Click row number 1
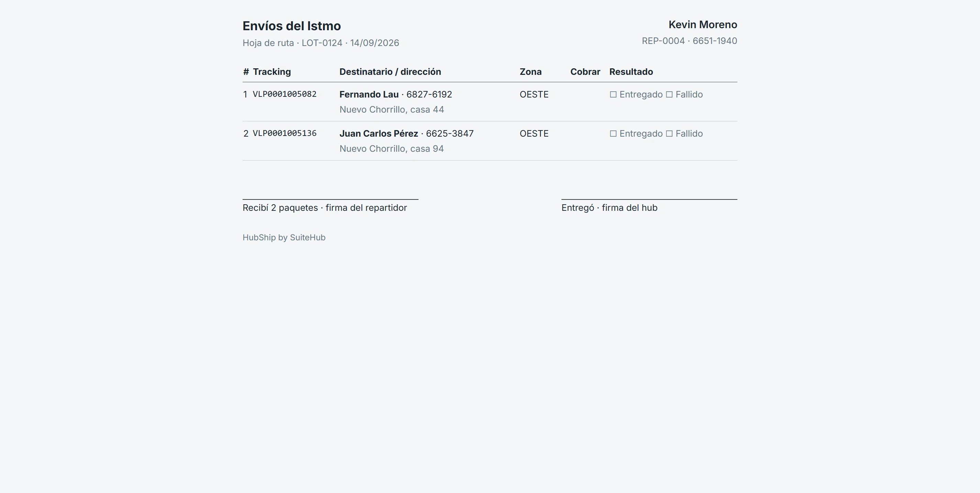 [245, 94]
